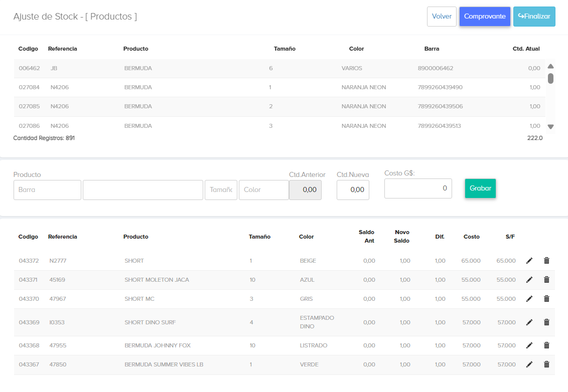Viewport: 568px width, 392px height.
Task: Click the Dif. column header
Action: [x=440, y=237]
